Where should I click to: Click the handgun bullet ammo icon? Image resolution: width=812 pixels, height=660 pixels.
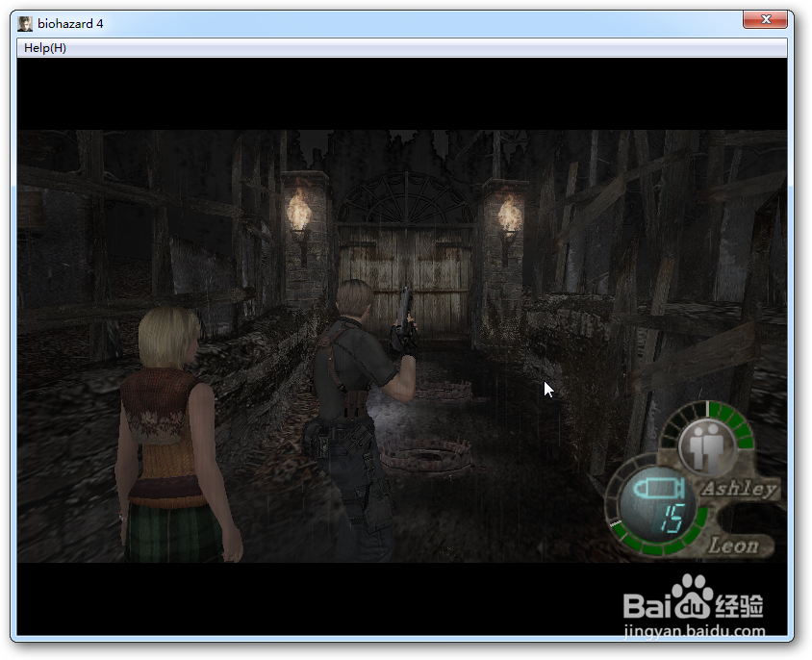660,488
